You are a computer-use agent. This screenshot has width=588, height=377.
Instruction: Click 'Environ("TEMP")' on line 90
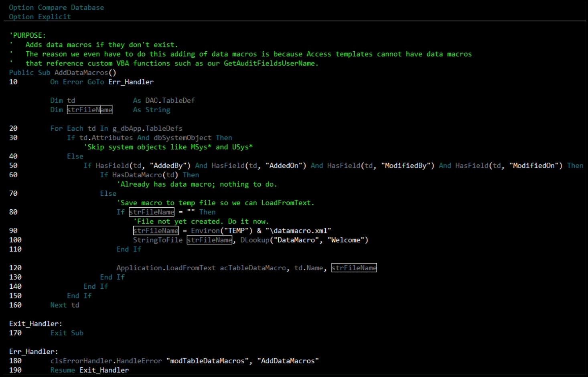pyautogui.click(x=222, y=231)
